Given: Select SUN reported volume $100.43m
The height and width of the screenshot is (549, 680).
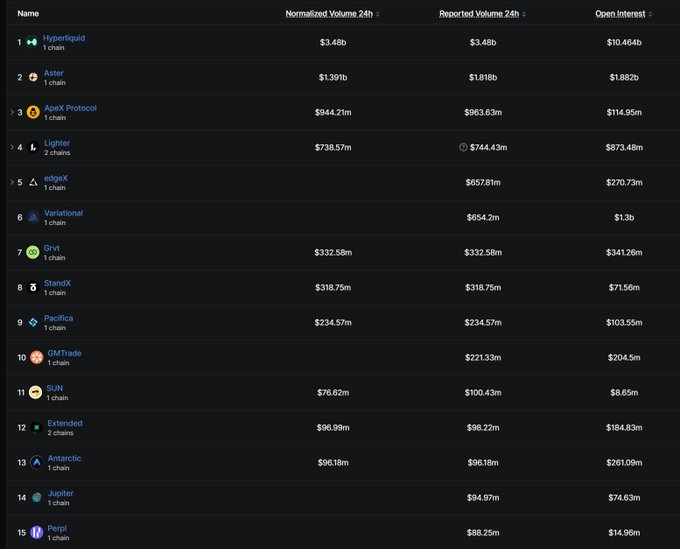Looking at the screenshot, I should (483, 392).
